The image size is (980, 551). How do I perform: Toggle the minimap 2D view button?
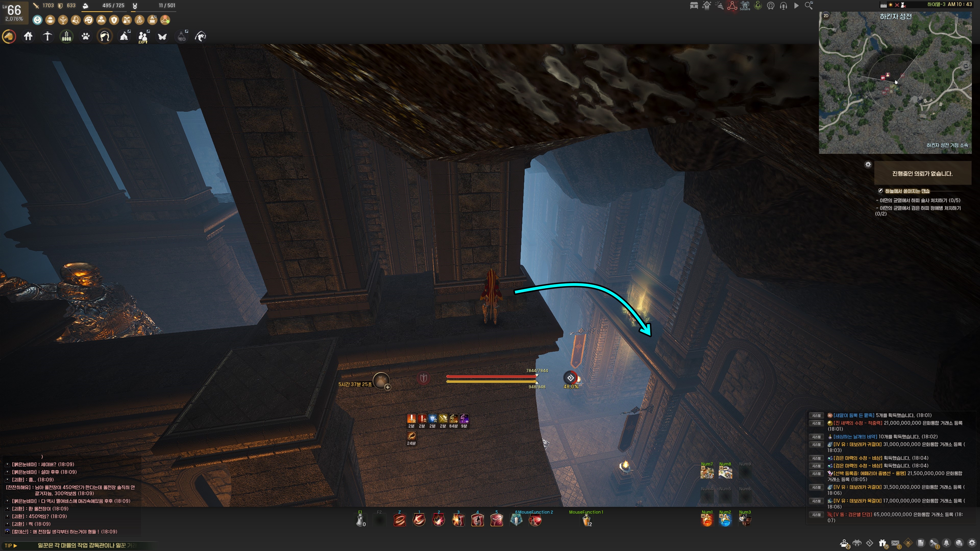(x=826, y=16)
